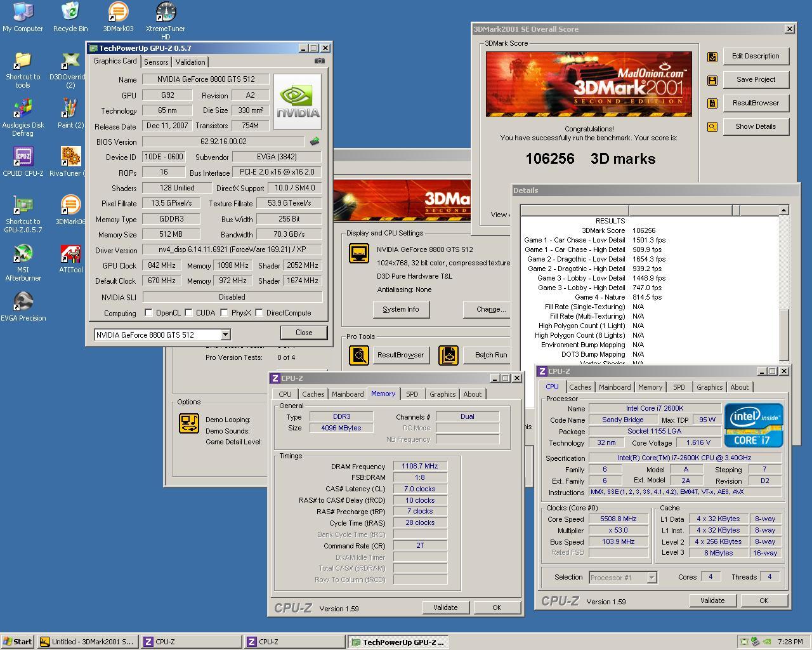Enable the OpenCL checkbox in GPU-Z
Image resolution: width=812 pixels, height=650 pixels.
pyautogui.click(x=148, y=313)
